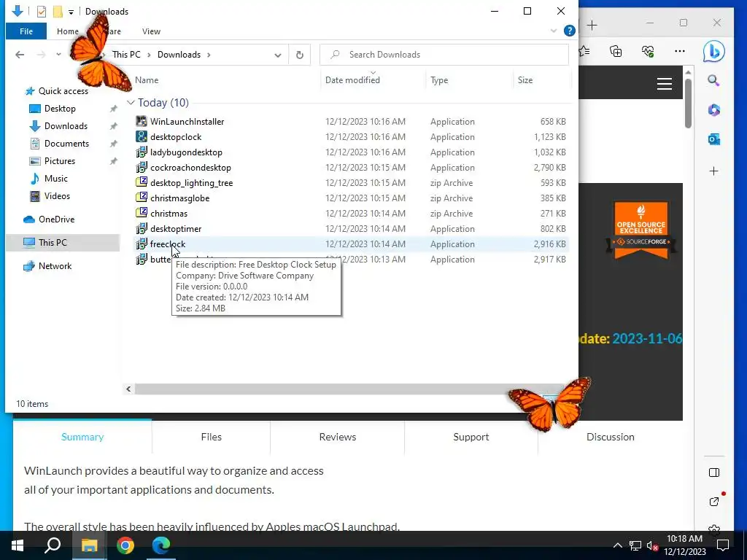Select the ladybugondesktop installer icon
Viewport: 747px width, 560px height.
(x=142, y=152)
